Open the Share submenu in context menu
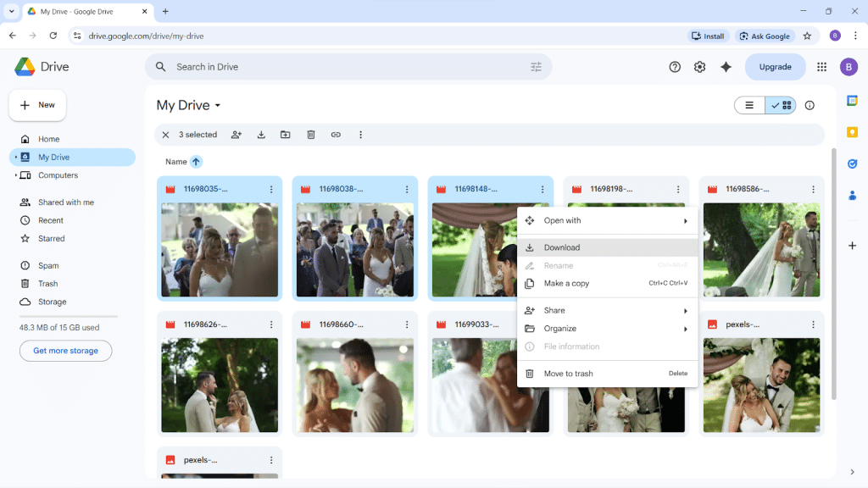 tap(607, 310)
